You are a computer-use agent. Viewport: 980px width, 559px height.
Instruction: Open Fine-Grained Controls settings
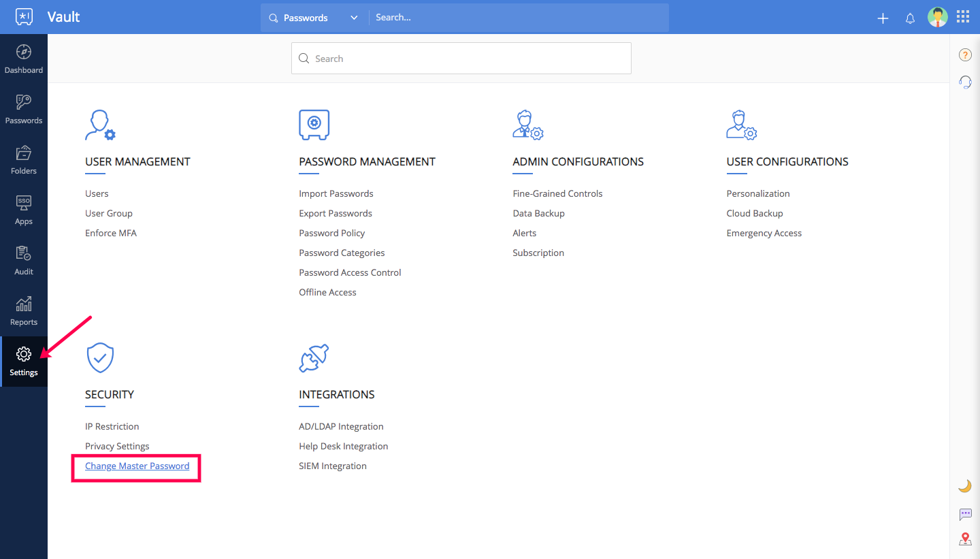pos(557,193)
